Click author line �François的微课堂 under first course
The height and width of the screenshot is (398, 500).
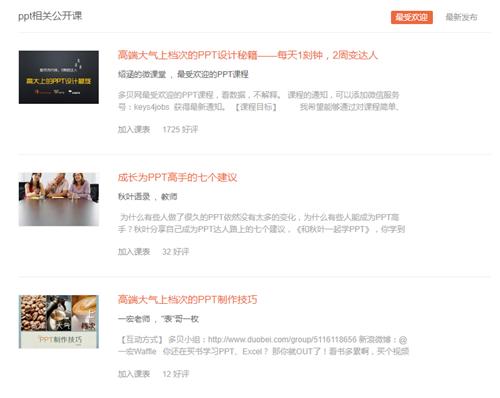pos(183,74)
